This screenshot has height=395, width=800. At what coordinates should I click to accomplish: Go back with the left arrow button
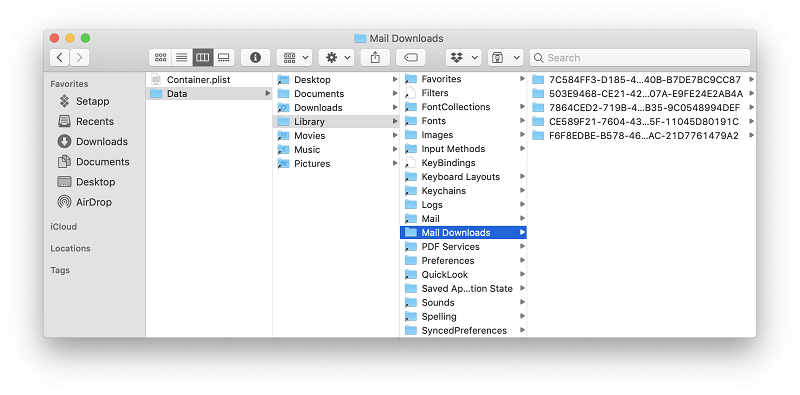60,58
